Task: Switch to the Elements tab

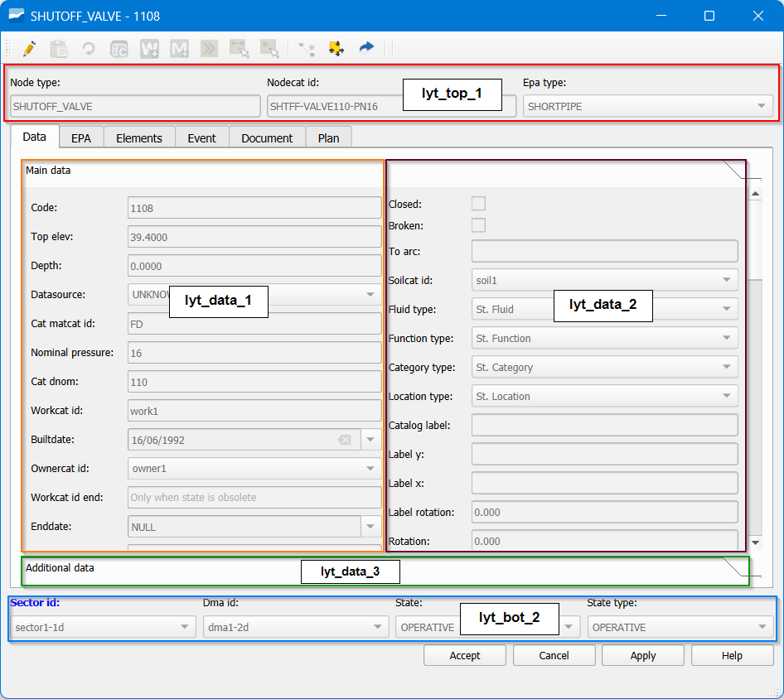Action: pyautogui.click(x=139, y=138)
